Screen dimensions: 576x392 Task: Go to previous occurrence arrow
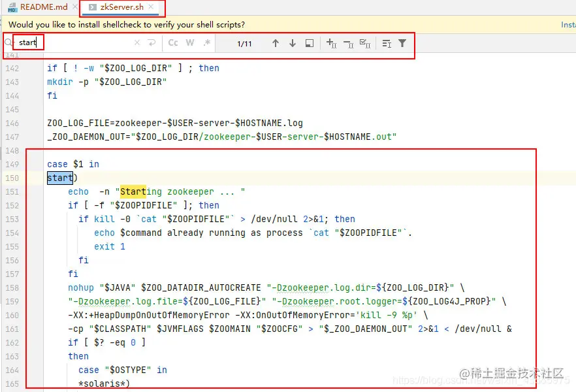pos(276,43)
